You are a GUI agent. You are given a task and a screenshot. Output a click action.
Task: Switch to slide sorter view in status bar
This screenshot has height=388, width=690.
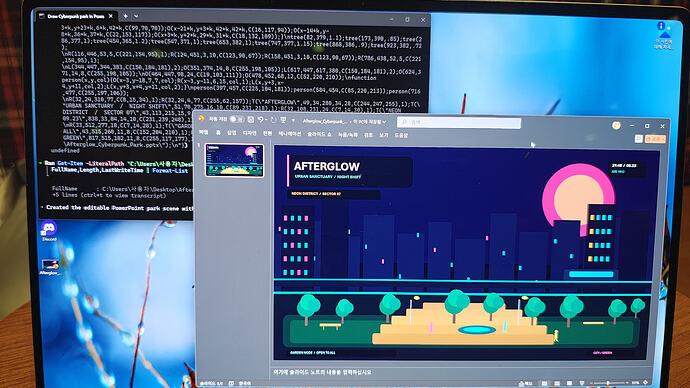(557, 383)
